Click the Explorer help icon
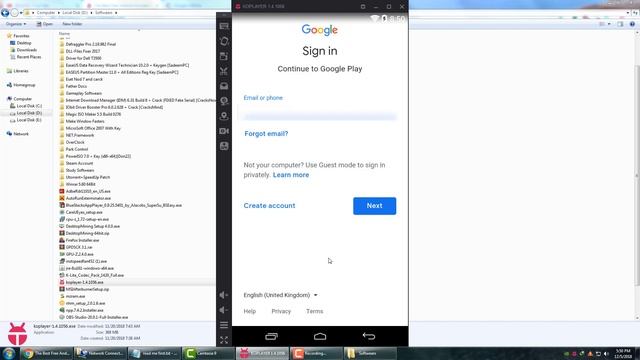This screenshot has height=360, width=640. coord(632,24)
